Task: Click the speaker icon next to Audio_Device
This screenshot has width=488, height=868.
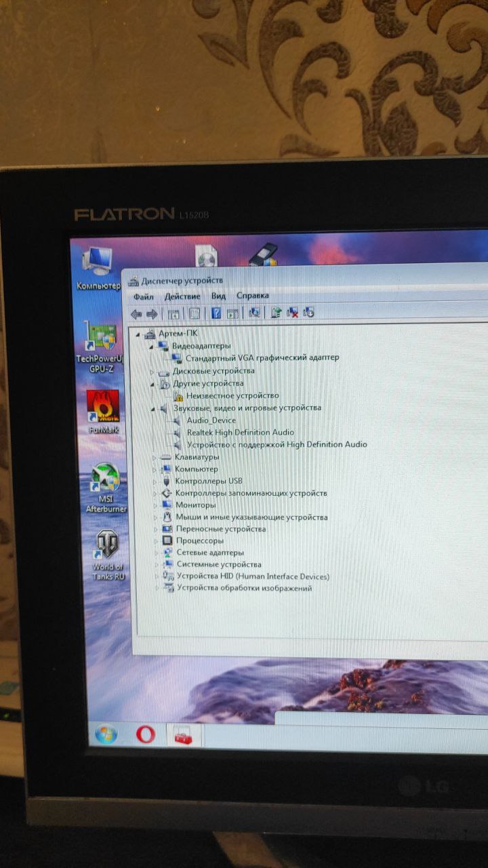Action: click(178, 420)
